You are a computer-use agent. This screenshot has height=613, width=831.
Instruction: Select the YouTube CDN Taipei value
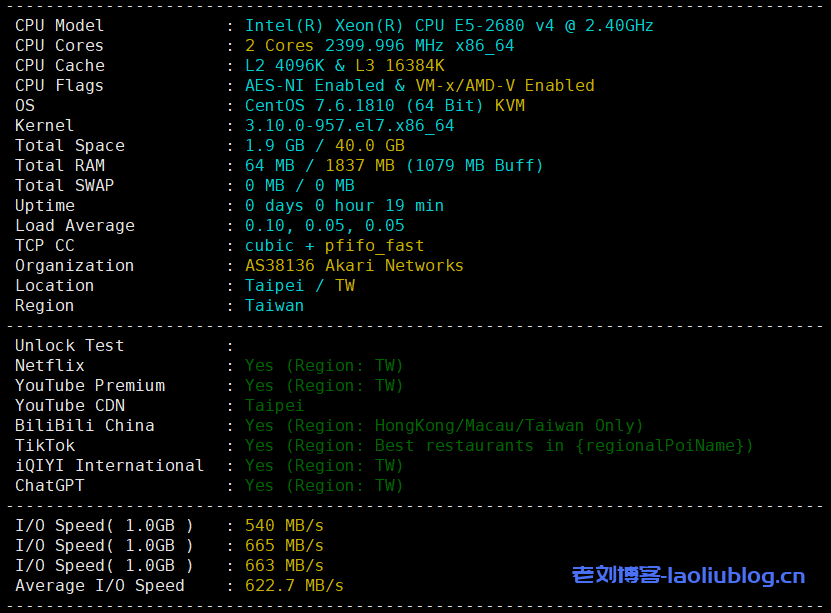coord(274,405)
